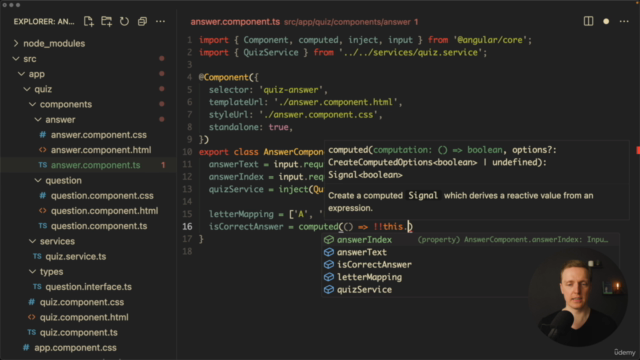Split the editor right

588,21
